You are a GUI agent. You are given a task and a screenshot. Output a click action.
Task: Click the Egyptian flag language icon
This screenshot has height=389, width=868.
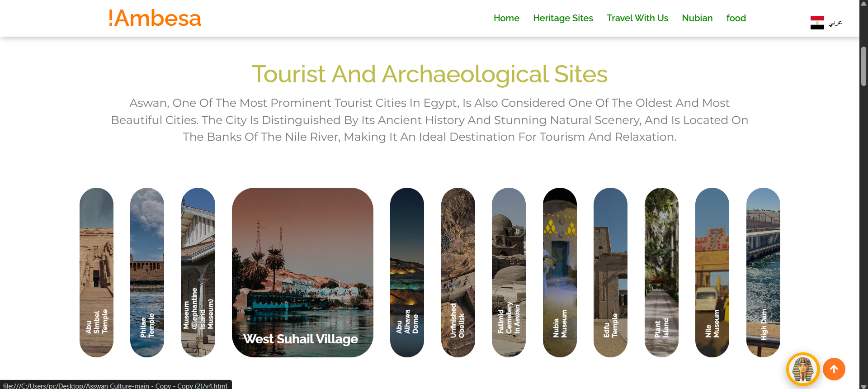(817, 23)
